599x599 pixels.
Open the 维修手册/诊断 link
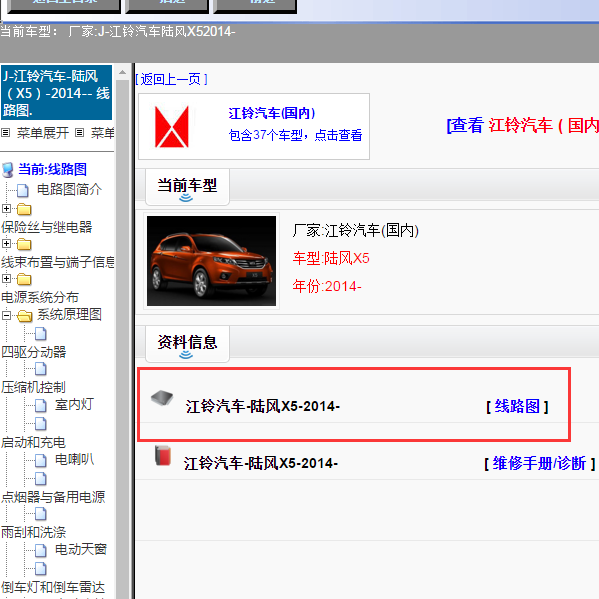539,463
